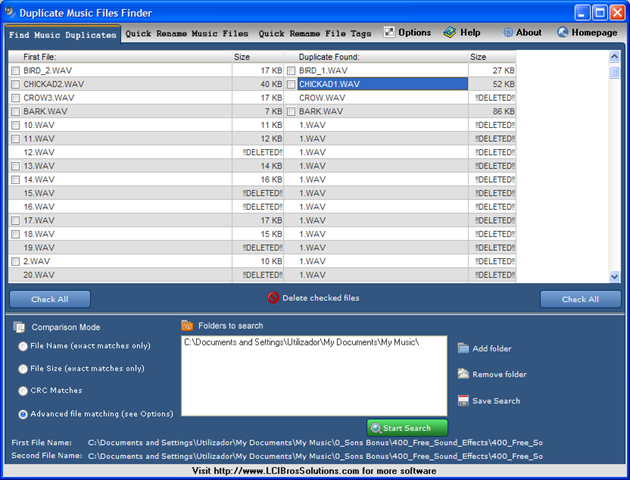
Task: Check the CHICKAD2.WAV checkbox
Action: point(15,84)
